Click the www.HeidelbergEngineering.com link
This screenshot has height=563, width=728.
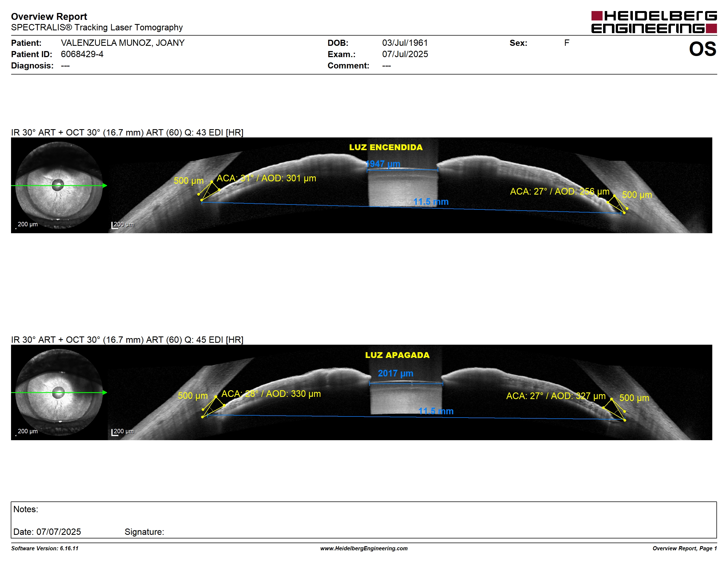pos(364,548)
